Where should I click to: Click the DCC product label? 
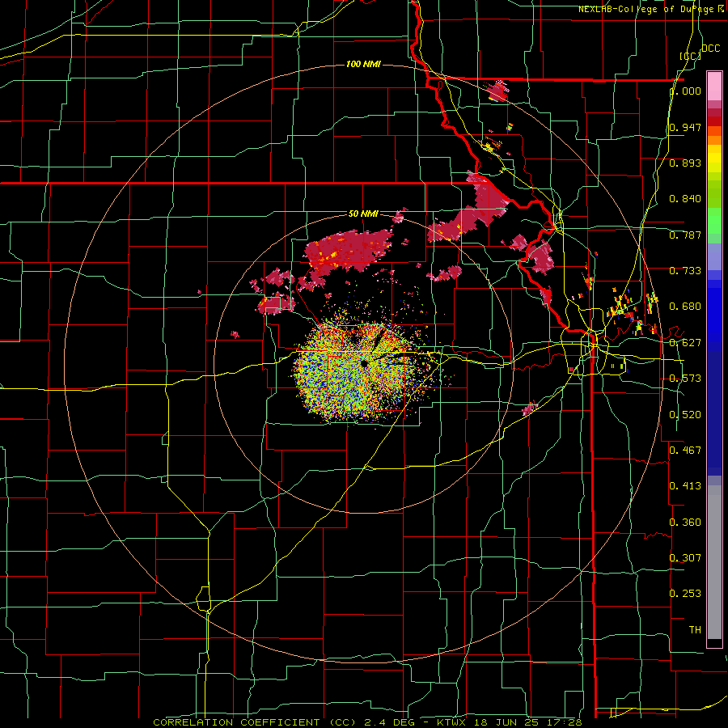click(710, 49)
